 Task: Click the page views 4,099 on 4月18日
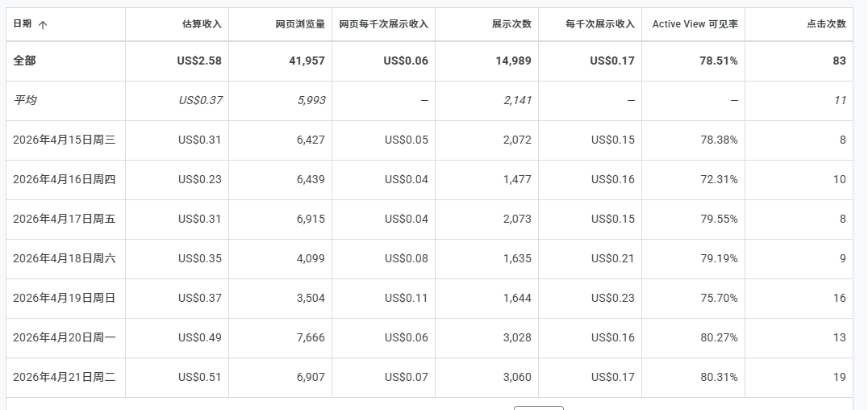point(311,258)
